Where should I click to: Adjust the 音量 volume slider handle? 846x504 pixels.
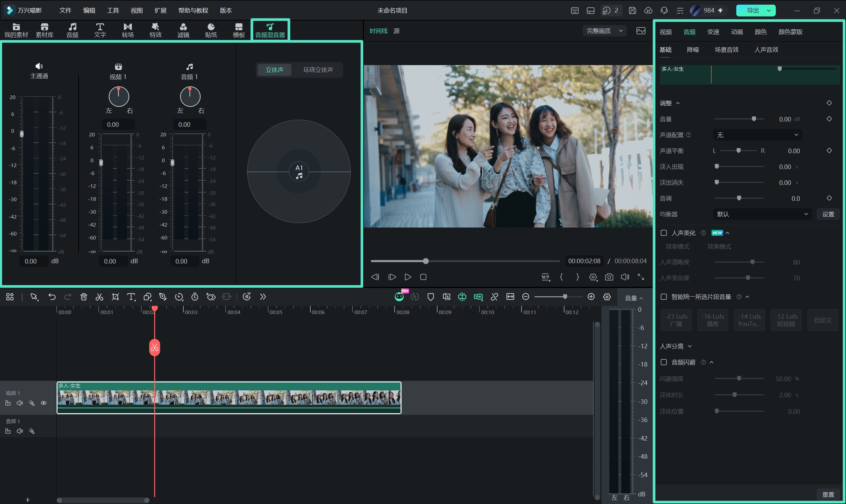click(754, 119)
